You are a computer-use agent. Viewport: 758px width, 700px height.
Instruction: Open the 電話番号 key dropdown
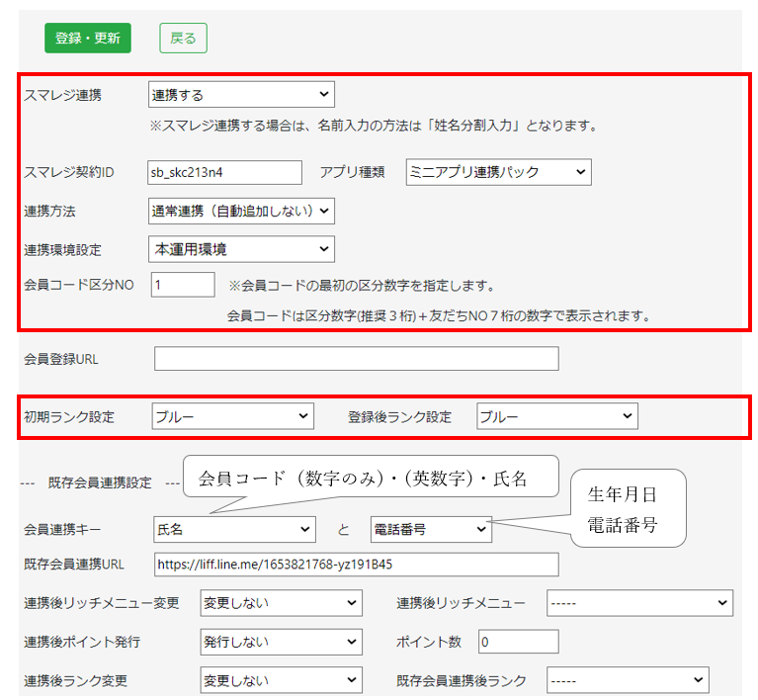pos(431,529)
